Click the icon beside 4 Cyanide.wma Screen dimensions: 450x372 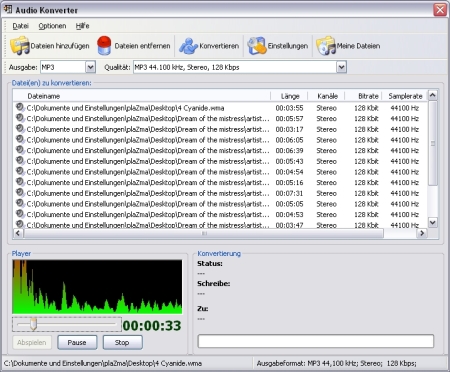pyautogui.click(x=20, y=107)
